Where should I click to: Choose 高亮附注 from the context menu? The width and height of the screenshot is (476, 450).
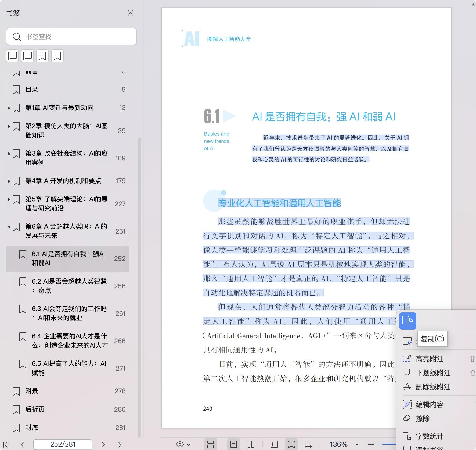430,359
